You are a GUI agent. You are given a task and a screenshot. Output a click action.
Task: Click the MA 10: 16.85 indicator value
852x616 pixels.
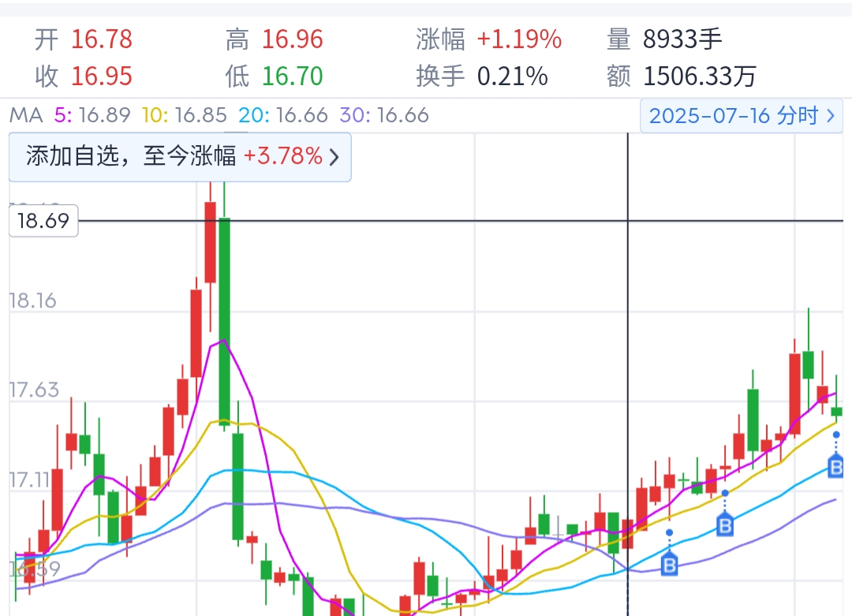(x=184, y=115)
